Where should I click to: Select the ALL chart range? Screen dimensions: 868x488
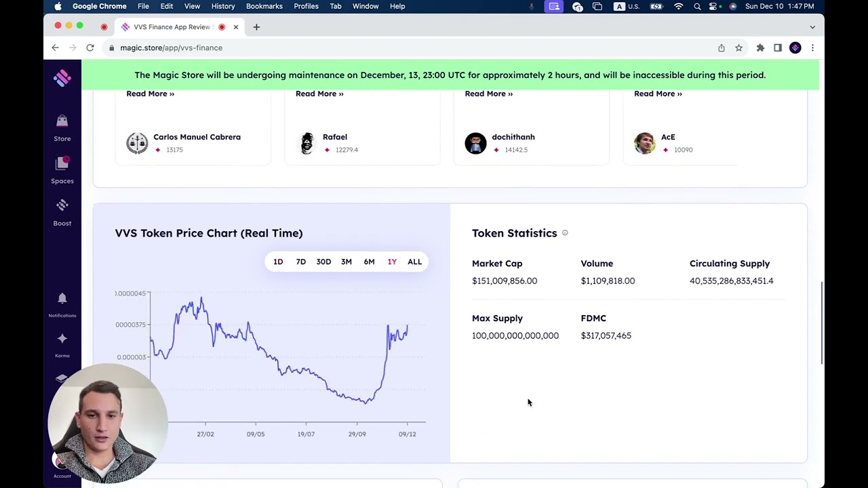(414, 262)
